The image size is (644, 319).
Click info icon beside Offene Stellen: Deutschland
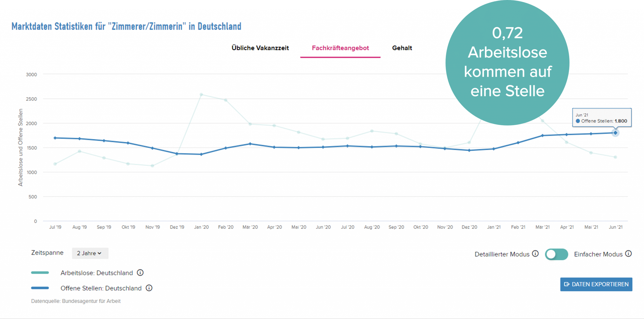click(149, 288)
